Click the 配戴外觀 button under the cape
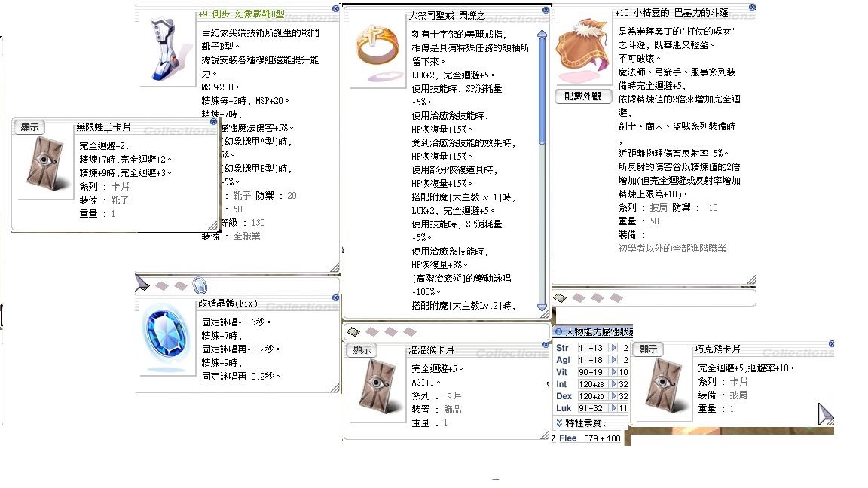This screenshot has height=488, width=868. tap(582, 96)
